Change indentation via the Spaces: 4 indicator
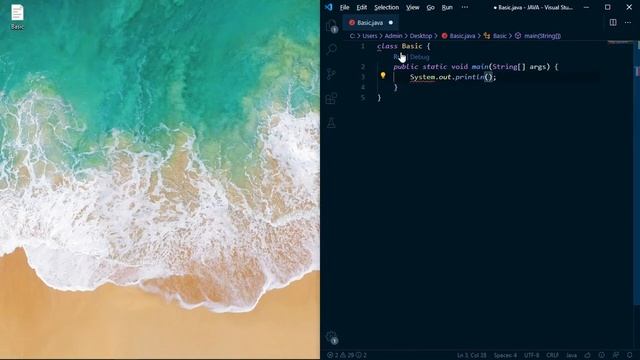 (x=505, y=355)
